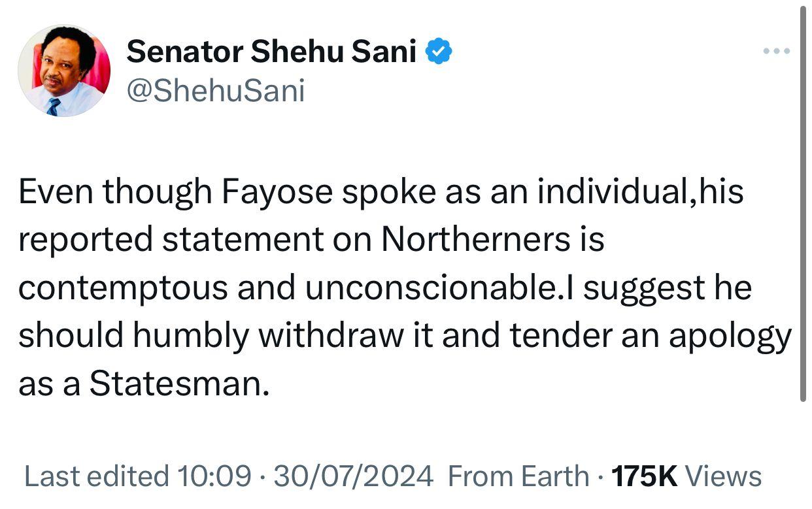Image resolution: width=812 pixels, height=509 pixels.
Task: Click the 30/07/2024 date
Action: click(353, 476)
